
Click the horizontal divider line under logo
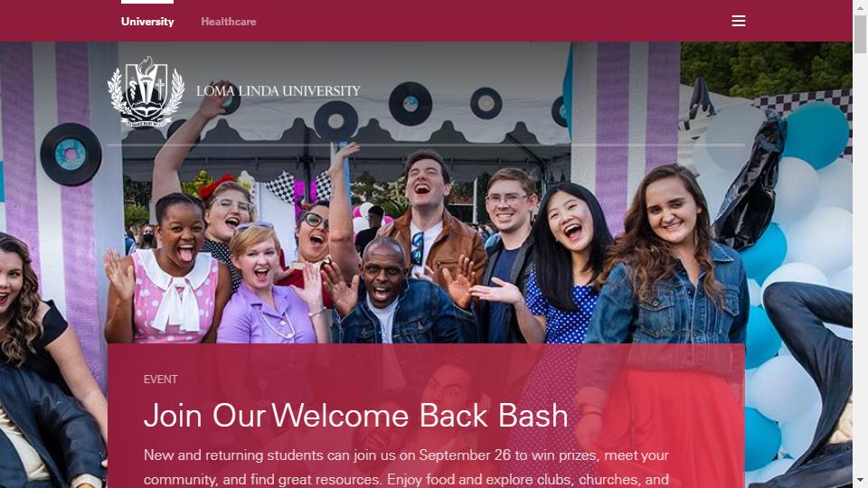tap(426, 145)
